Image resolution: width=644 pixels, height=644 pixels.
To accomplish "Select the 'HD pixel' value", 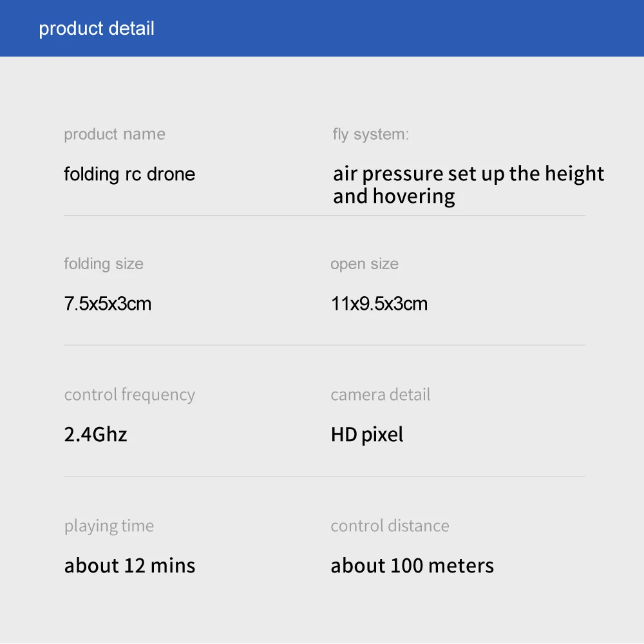I will click(x=367, y=435).
